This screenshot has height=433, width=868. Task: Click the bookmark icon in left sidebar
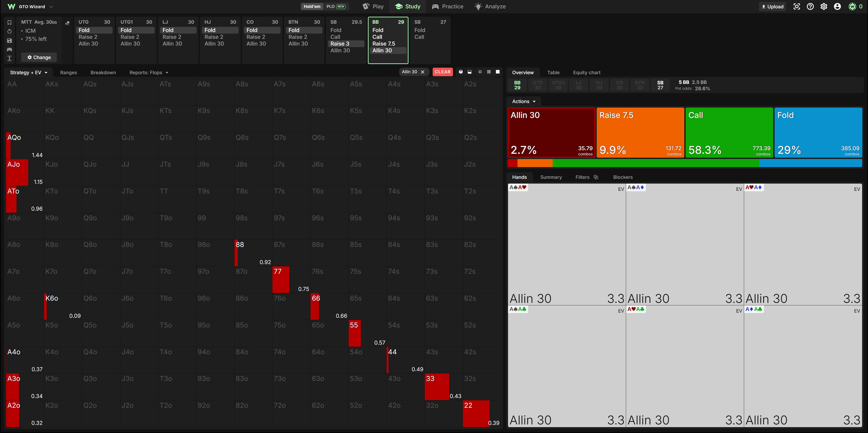point(9,23)
